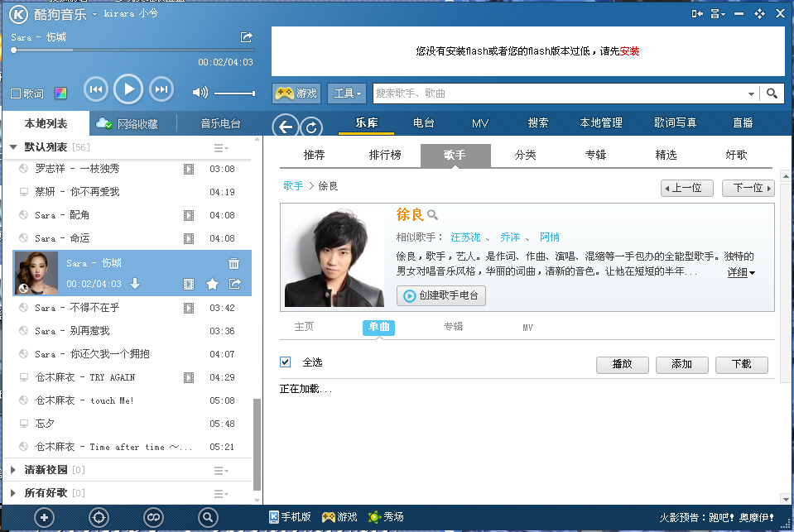Viewport: 794px width, 532px height.
Task: Click the refresh icon in navigation bar
Action: click(311, 127)
